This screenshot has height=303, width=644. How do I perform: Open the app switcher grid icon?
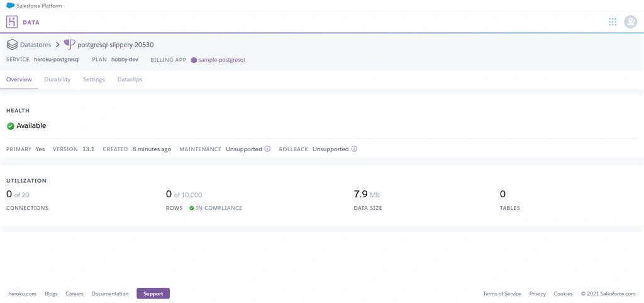[x=613, y=22]
